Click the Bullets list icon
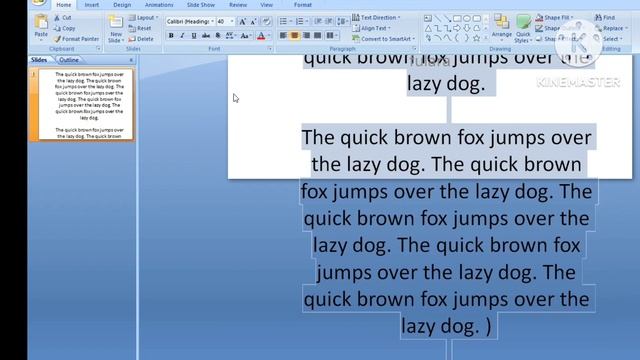This screenshot has height=360, width=640. click(283, 21)
